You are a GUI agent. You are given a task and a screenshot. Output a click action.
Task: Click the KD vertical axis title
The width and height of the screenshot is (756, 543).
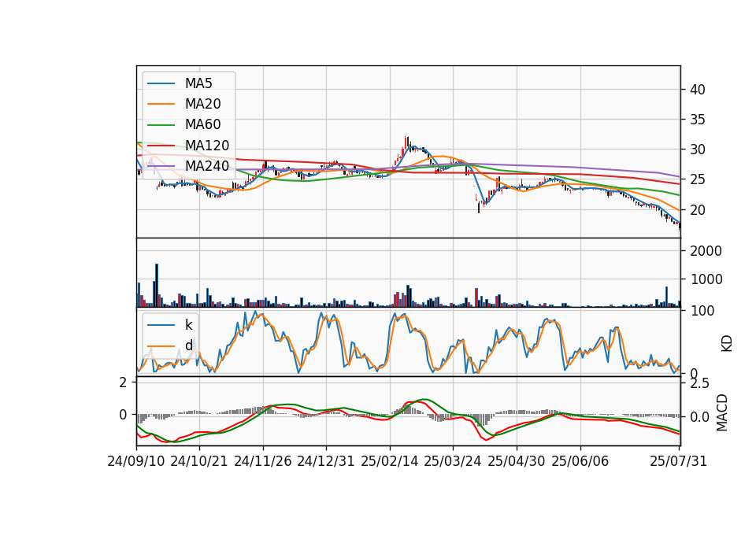tap(727, 343)
